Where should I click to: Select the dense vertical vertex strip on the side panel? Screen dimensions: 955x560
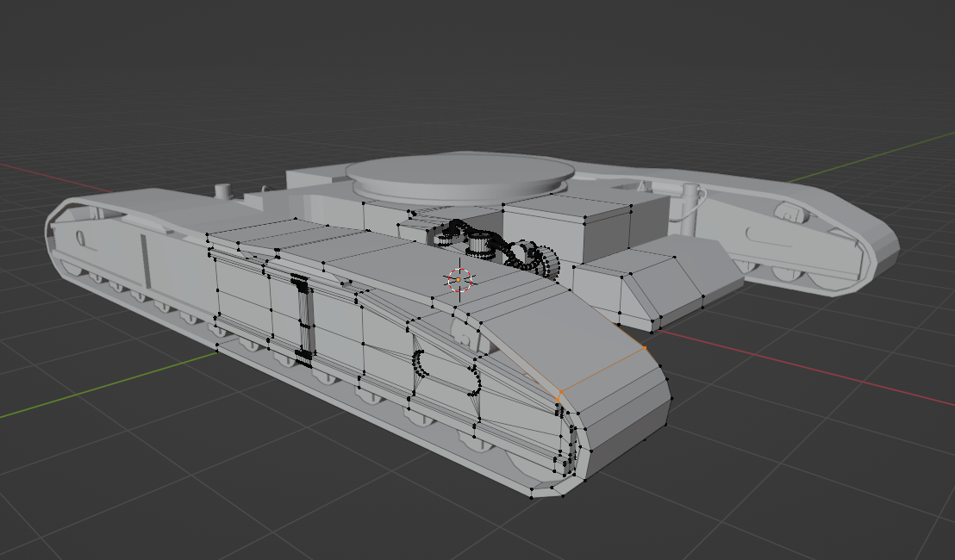coord(303,321)
